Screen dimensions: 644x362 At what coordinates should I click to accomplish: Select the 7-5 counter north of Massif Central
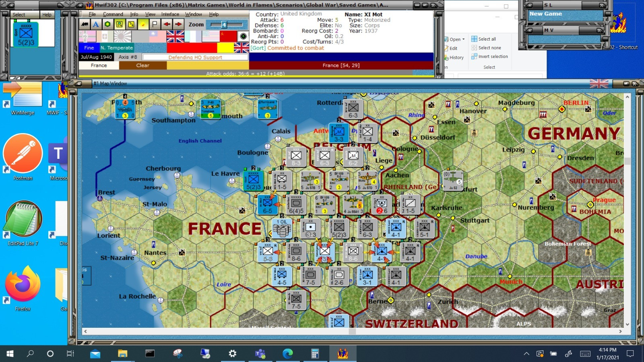pyautogui.click(x=296, y=300)
